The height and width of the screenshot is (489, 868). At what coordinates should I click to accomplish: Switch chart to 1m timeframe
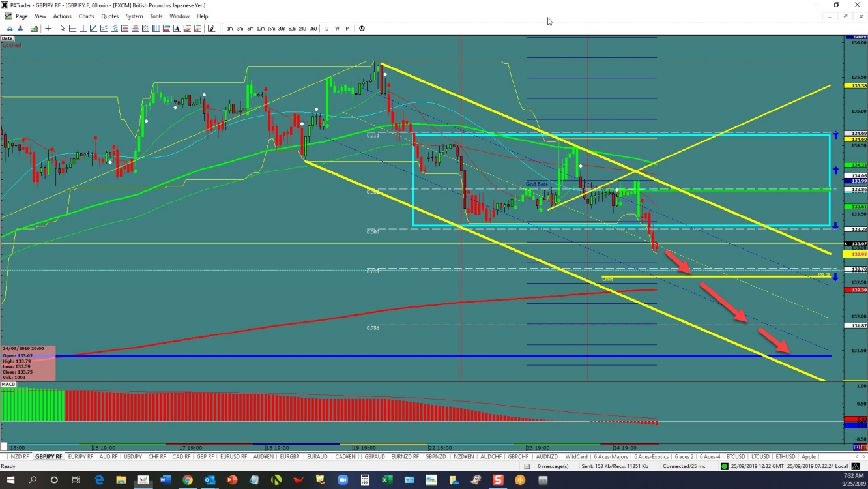click(x=230, y=29)
